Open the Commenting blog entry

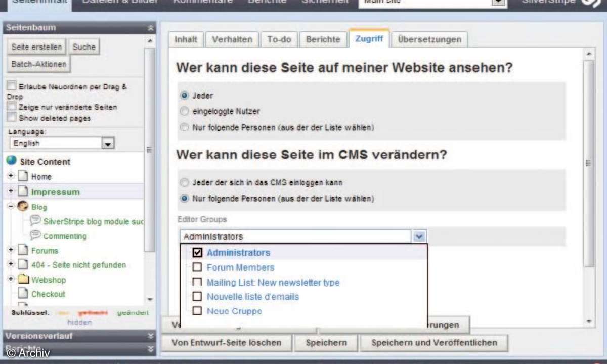(65, 236)
